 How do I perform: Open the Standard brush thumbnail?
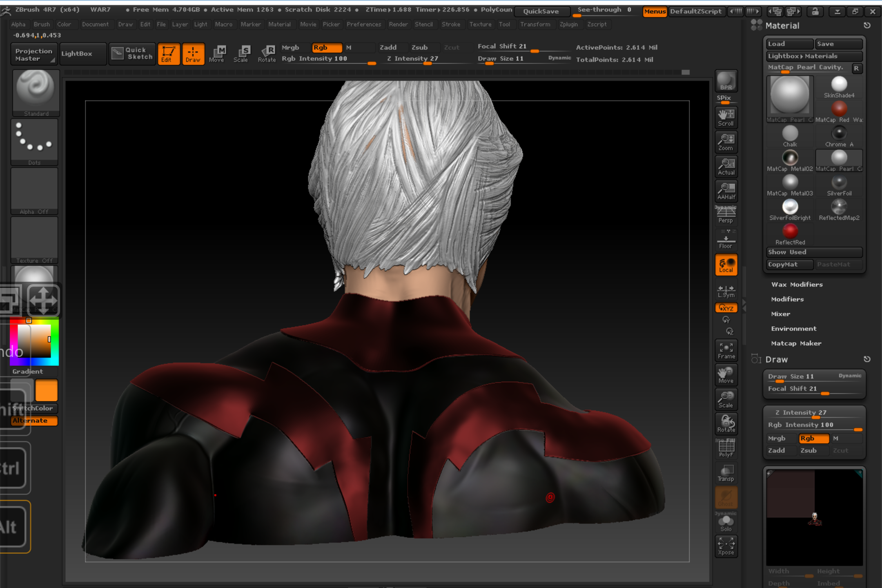tap(36, 93)
